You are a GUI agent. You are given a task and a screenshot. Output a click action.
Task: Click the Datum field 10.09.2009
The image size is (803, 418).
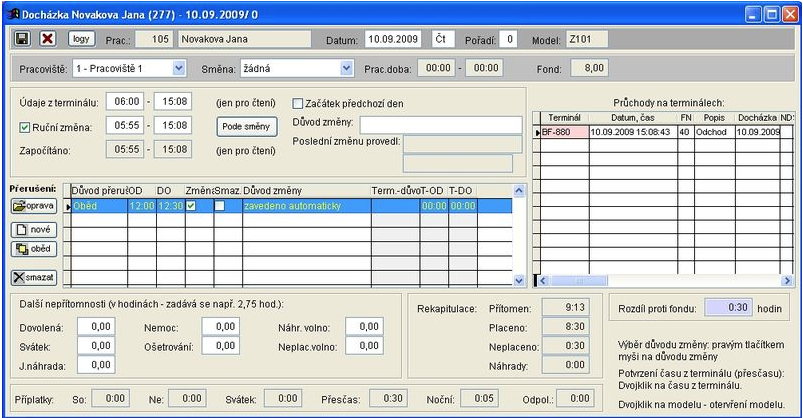click(393, 39)
